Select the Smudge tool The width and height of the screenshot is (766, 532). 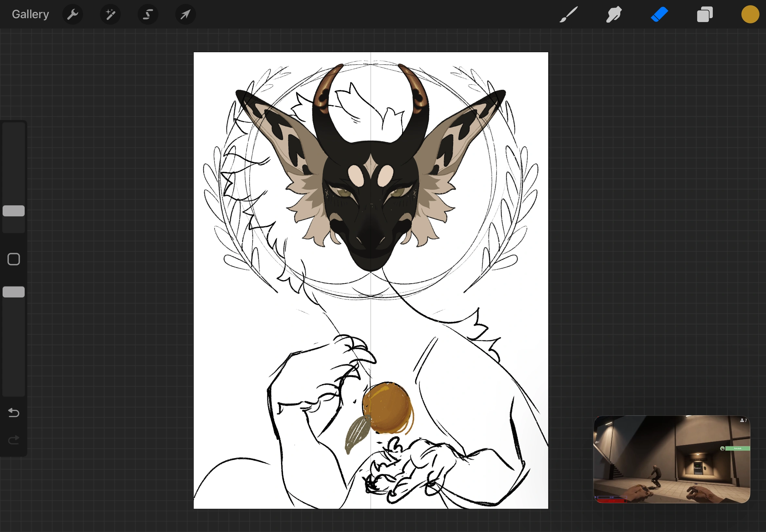click(613, 14)
